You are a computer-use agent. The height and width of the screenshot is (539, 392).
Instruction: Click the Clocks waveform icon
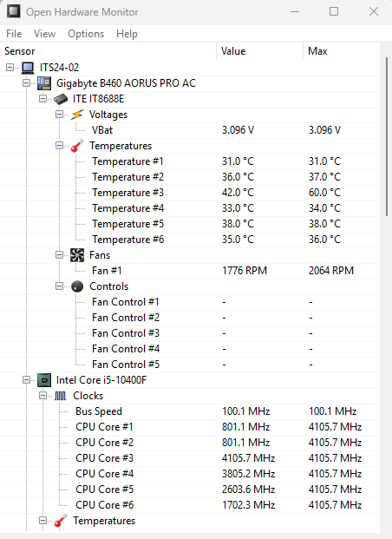[x=61, y=396]
